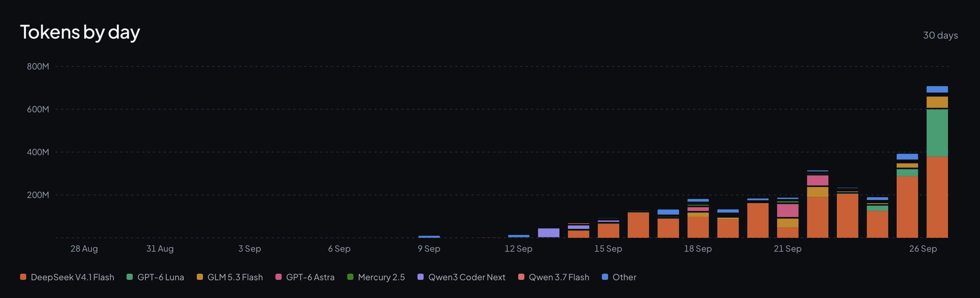Click the small blue bar above 9 Sep

tap(429, 237)
